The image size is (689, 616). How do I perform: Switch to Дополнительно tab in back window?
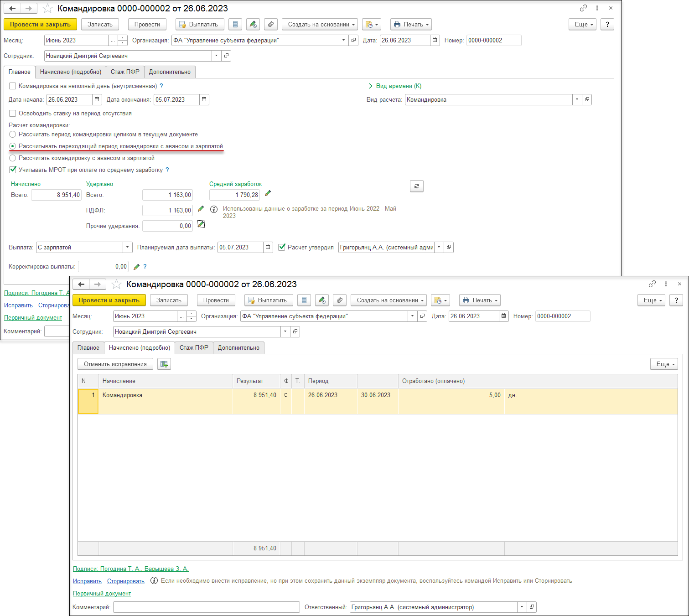click(170, 72)
